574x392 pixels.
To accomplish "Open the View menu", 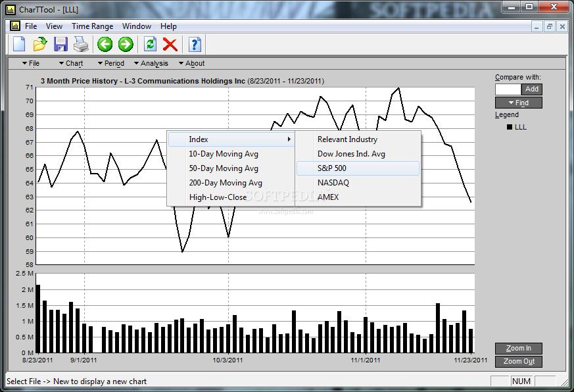I will tap(54, 26).
